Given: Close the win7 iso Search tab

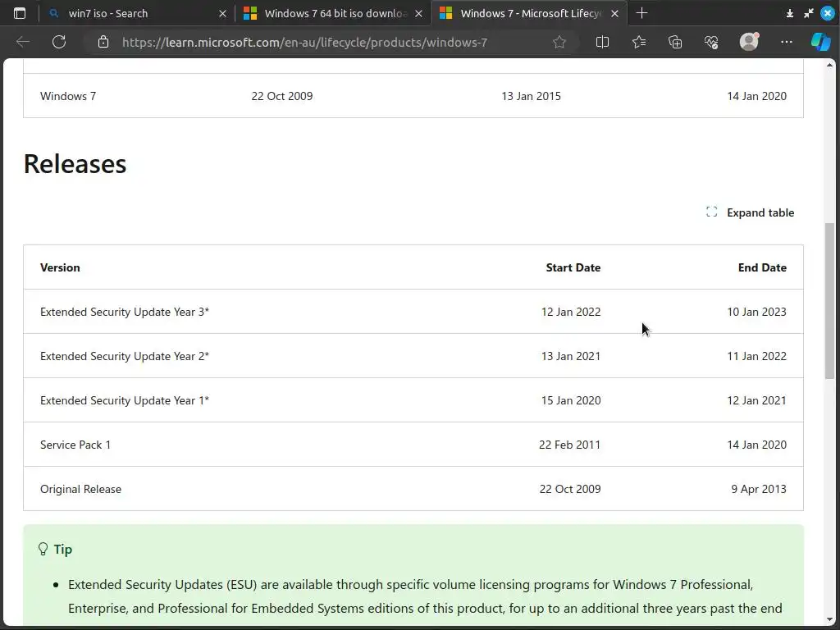Looking at the screenshot, I should (x=223, y=13).
